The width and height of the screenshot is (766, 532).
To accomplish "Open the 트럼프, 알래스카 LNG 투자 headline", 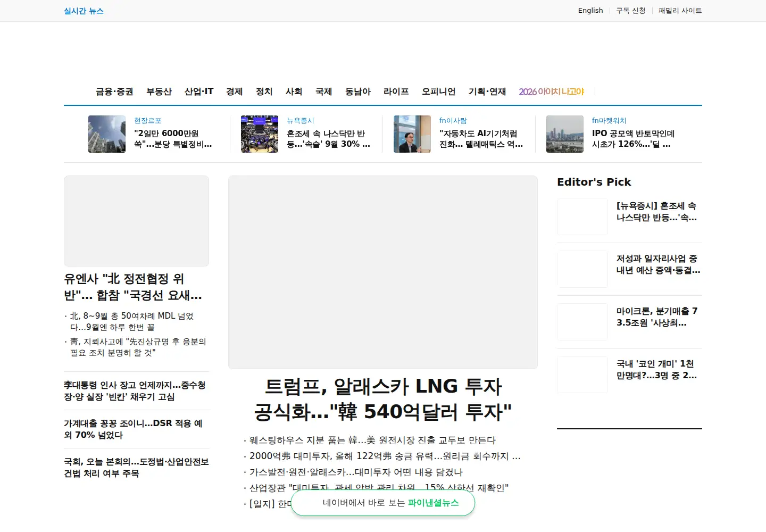I will pos(383,399).
